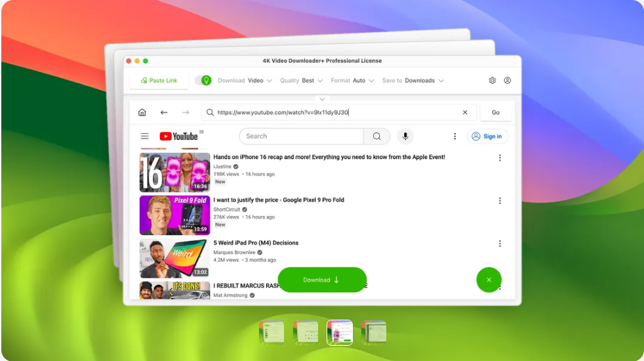Image resolution: width=644 pixels, height=361 pixels.
Task: Click the Sign in button
Action: (487, 136)
